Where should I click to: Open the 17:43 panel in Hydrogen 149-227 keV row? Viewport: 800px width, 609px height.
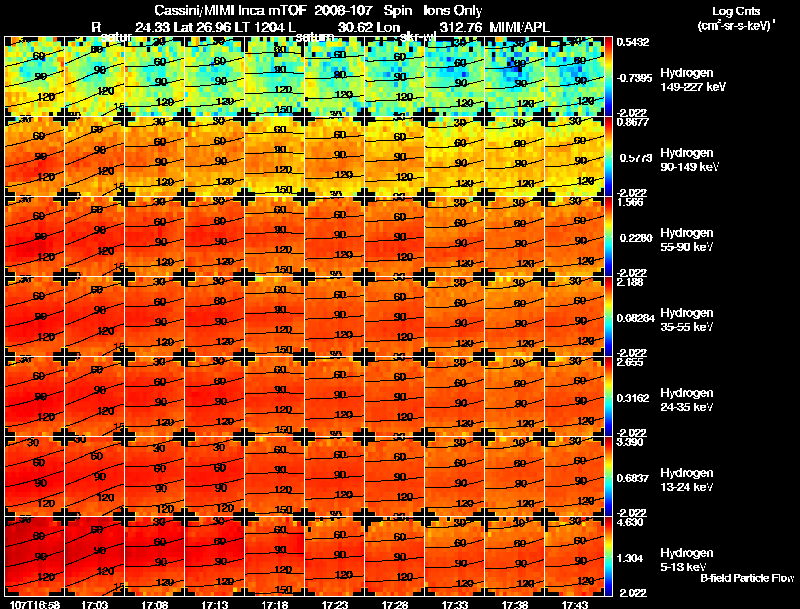pyautogui.click(x=574, y=77)
